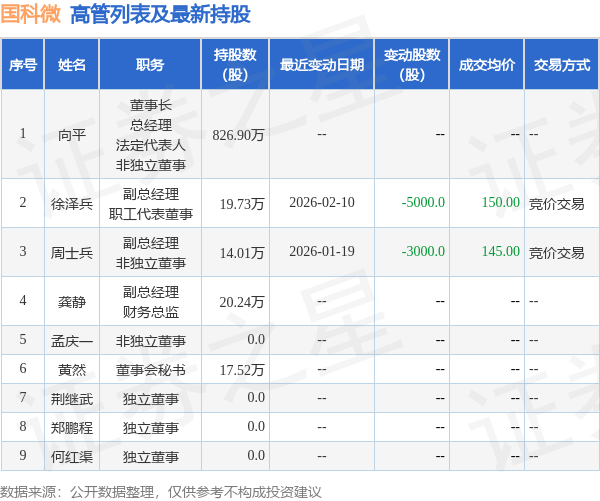Click the 持股数(股) column header
The width and height of the screenshot is (600, 501).
click(235, 65)
